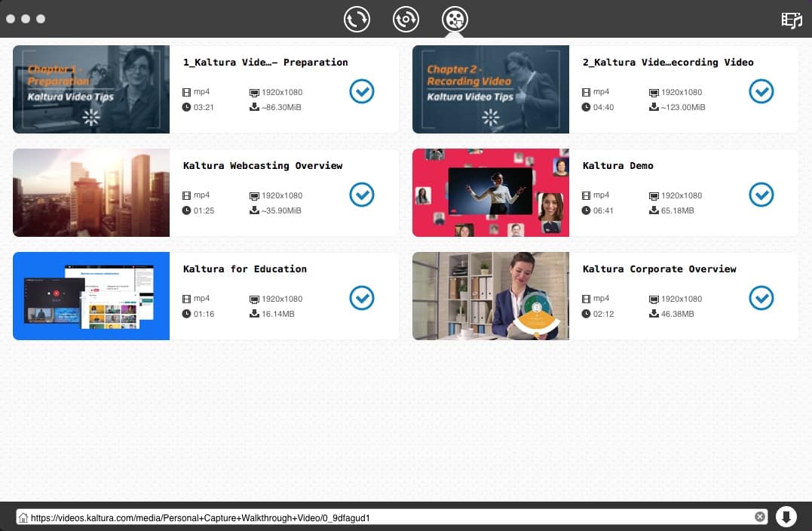The image size is (812, 531).
Task: Click film format icon in Kaltura Webcasting Overview
Action: (186, 195)
